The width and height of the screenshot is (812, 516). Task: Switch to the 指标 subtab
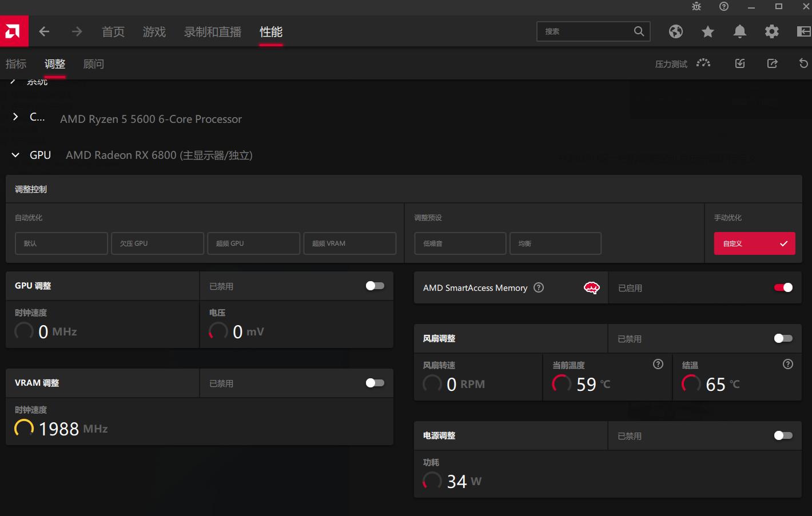tap(16, 64)
